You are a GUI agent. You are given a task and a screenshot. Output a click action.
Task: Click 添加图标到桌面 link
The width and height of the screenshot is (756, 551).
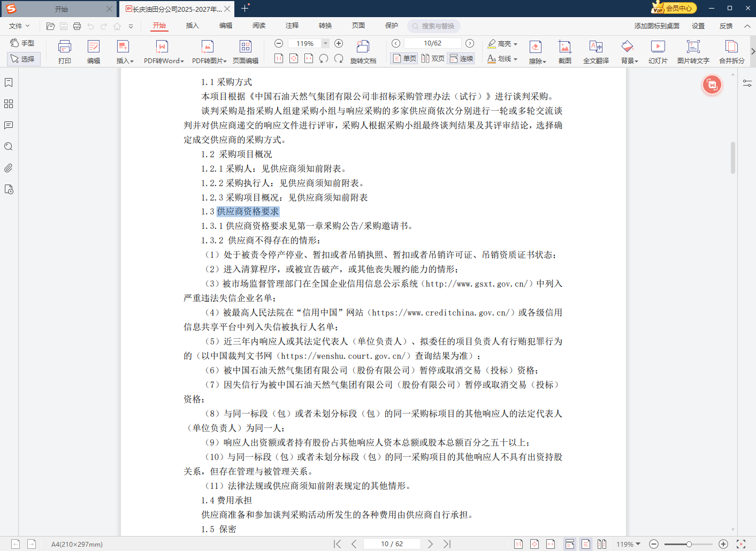[x=657, y=26]
